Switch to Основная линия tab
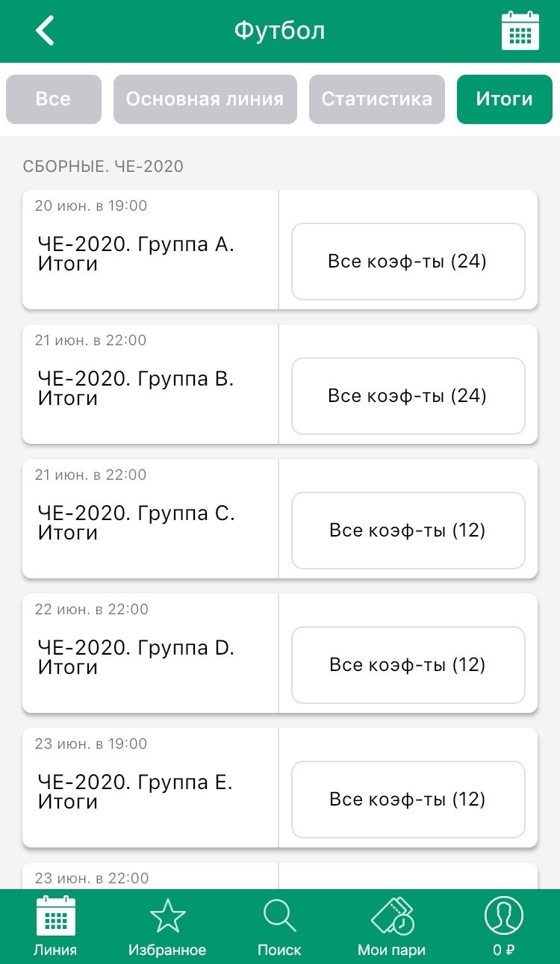The image size is (560, 964). pyautogui.click(x=205, y=99)
